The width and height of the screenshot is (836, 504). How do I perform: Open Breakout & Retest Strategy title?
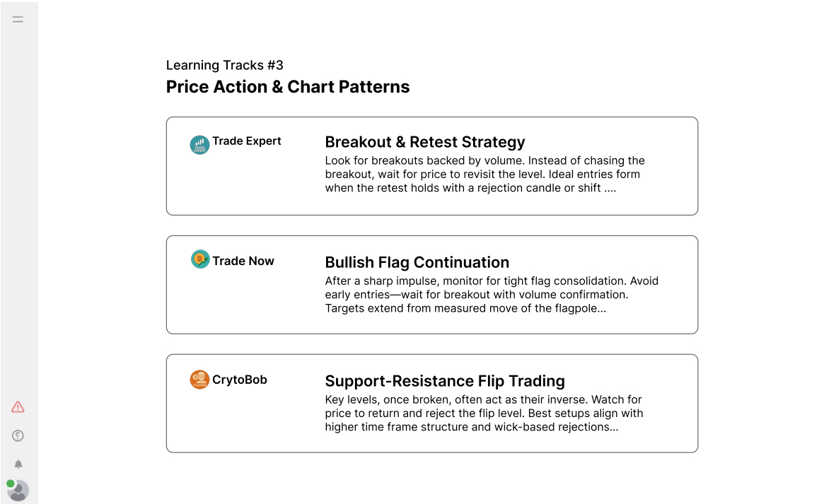pos(425,142)
